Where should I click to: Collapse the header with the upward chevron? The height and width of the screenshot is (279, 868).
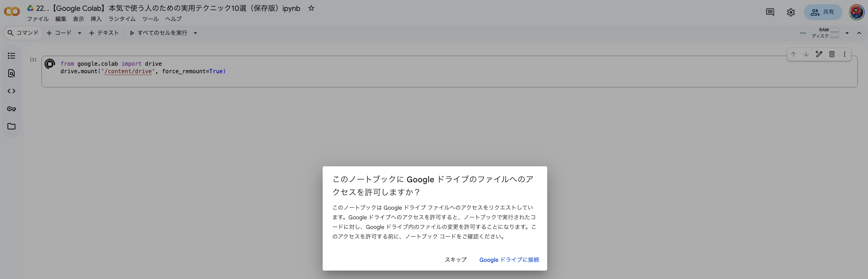[859, 33]
